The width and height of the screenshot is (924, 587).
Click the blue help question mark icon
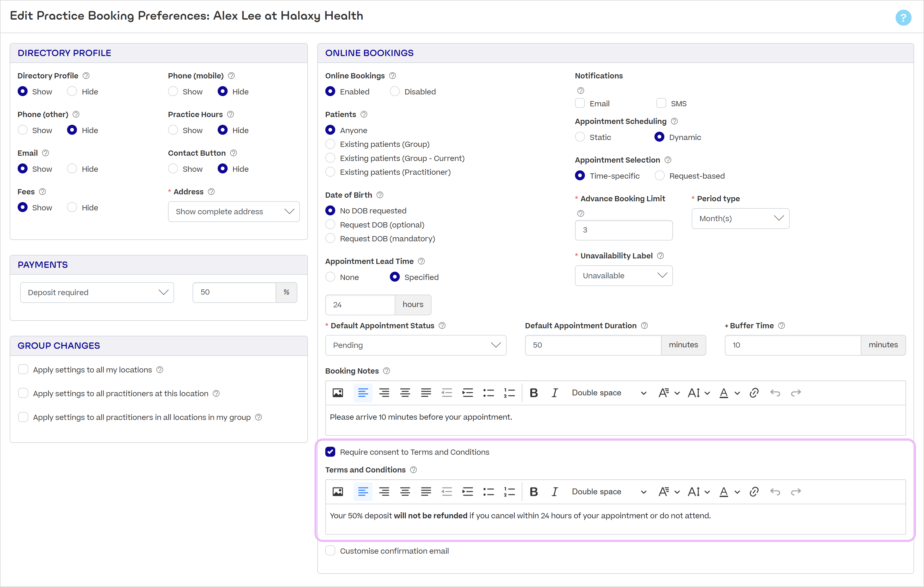pos(903,18)
